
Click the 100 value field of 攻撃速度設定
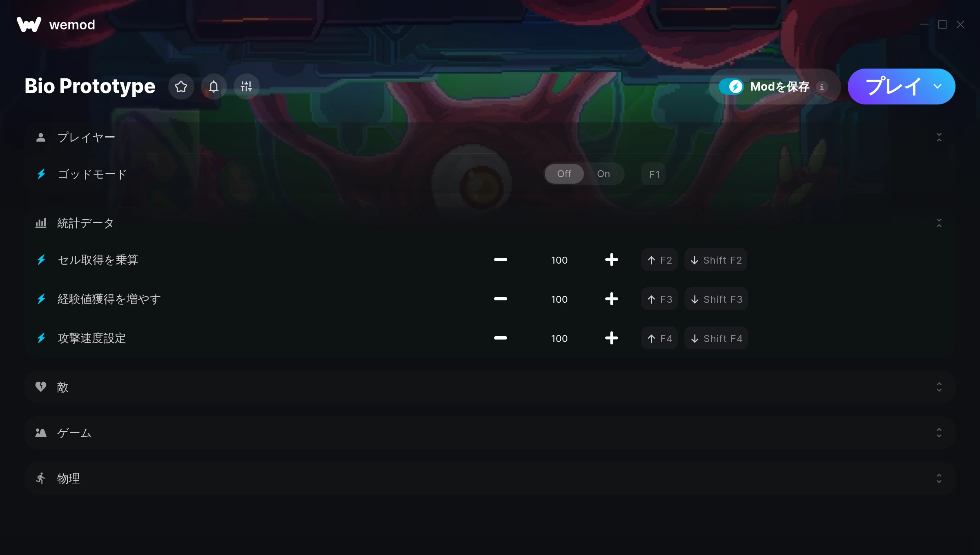[x=559, y=338]
